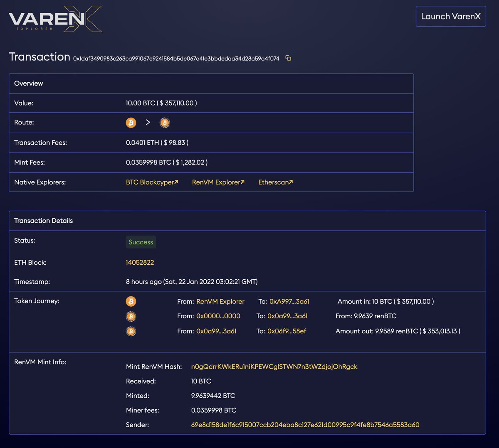Click the RenVM Mint Info label
Image resolution: width=499 pixels, height=448 pixels.
40,362
